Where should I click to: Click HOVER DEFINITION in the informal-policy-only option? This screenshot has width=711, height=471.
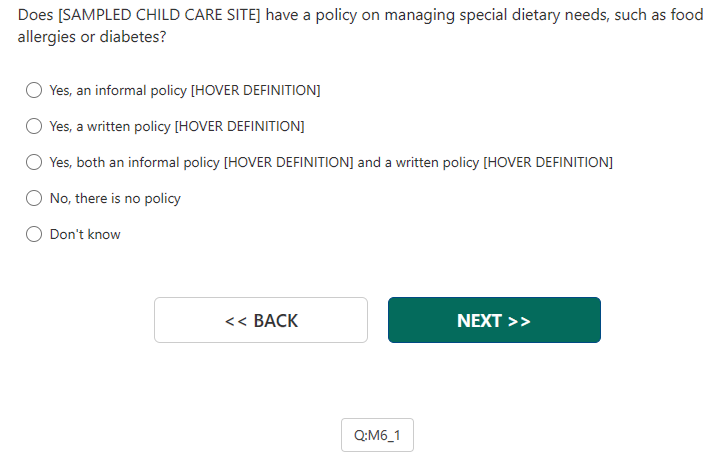coord(255,90)
